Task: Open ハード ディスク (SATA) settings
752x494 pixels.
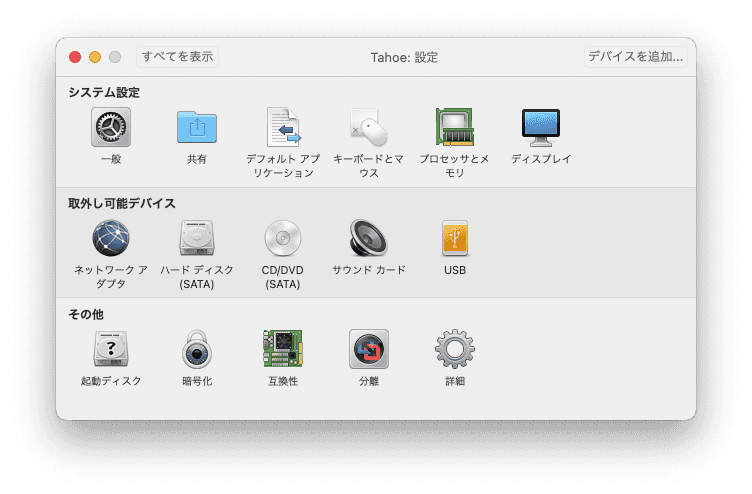Action: pyautogui.click(x=197, y=238)
